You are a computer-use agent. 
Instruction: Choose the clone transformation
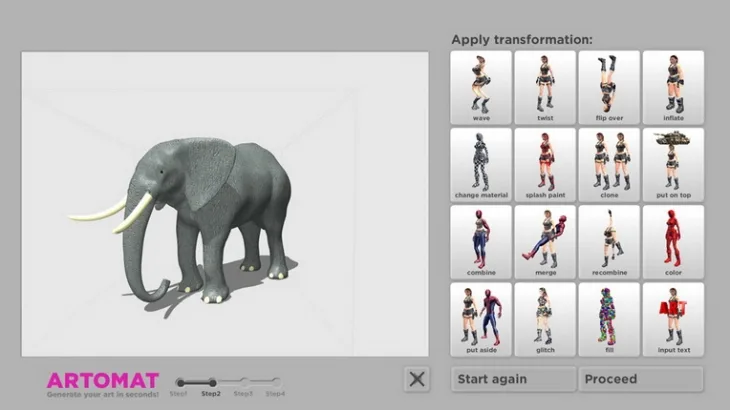(609, 165)
